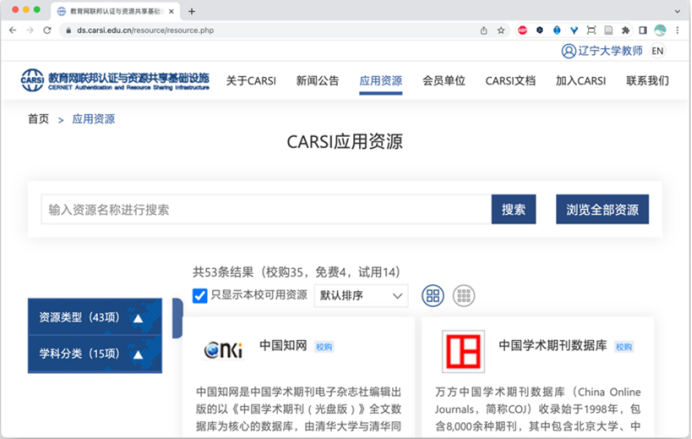Image resolution: width=692 pixels, height=439 pixels.
Task: Select the 教育网联邦认证 browser tab
Action: pos(116,11)
